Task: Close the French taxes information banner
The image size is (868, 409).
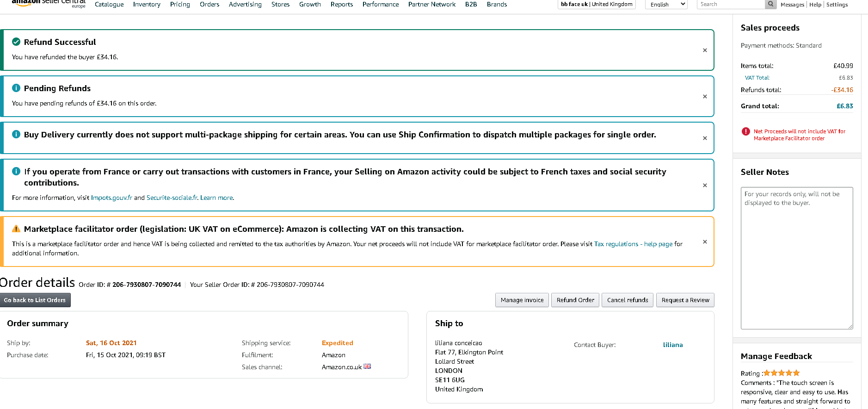Action: [x=705, y=186]
